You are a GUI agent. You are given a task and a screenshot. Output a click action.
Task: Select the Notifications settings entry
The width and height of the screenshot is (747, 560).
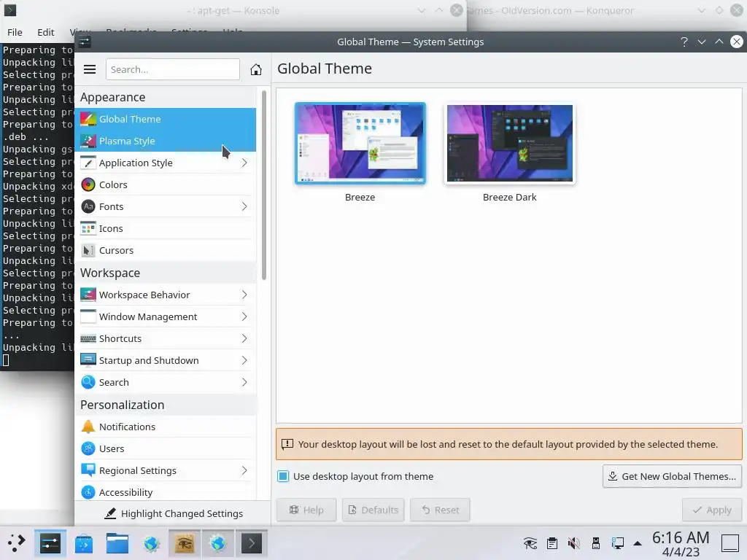click(166, 427)
